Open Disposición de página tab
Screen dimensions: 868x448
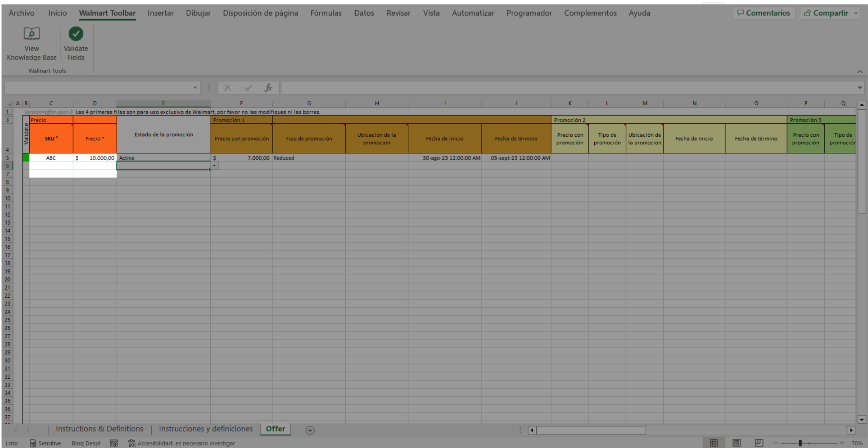coord(260,13)
